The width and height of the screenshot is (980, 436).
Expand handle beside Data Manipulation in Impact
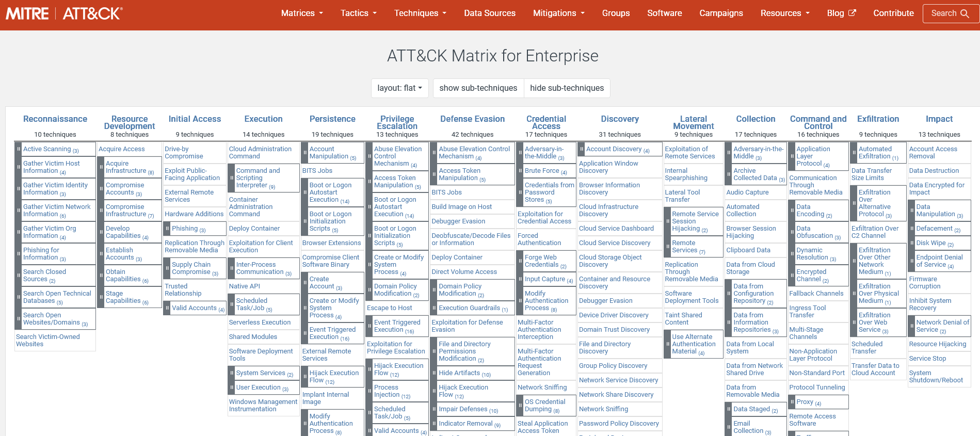(911, 211)
